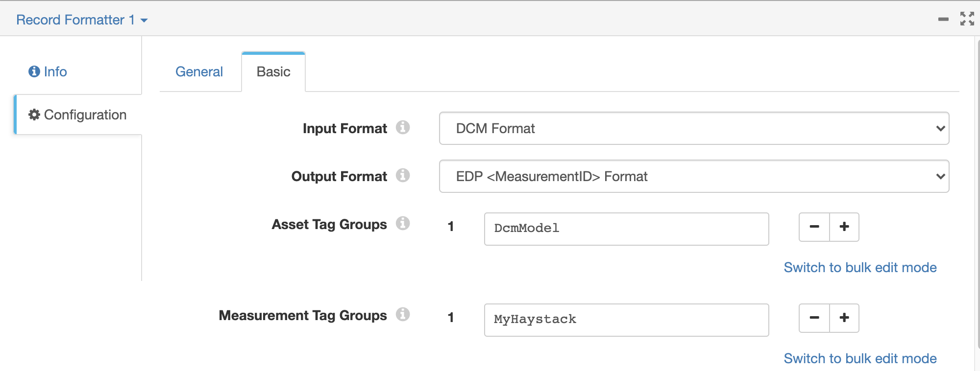Minimize the Record Formatter panel
The height and width of the screenshot is (371, 980).
pyautogui.click(x=943, y=20)
